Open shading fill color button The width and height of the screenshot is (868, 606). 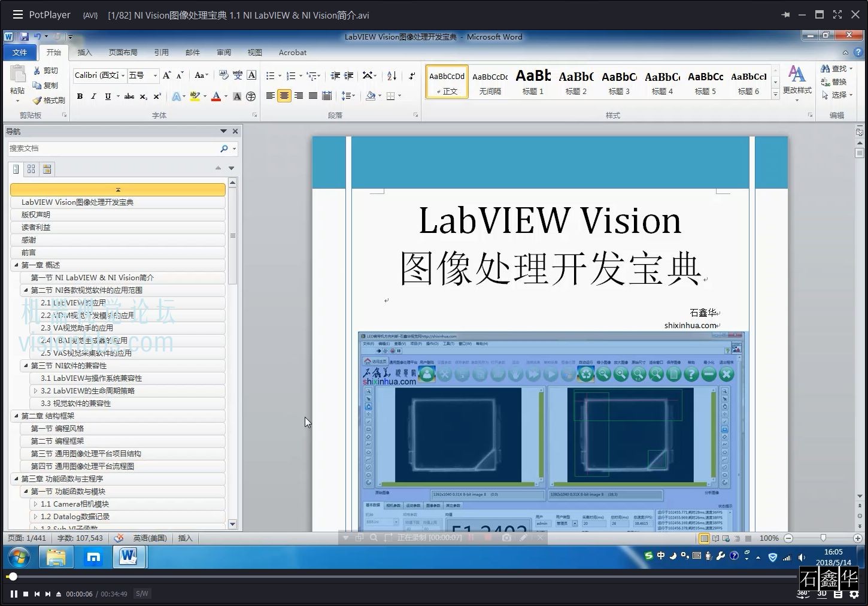coord(371,96)
